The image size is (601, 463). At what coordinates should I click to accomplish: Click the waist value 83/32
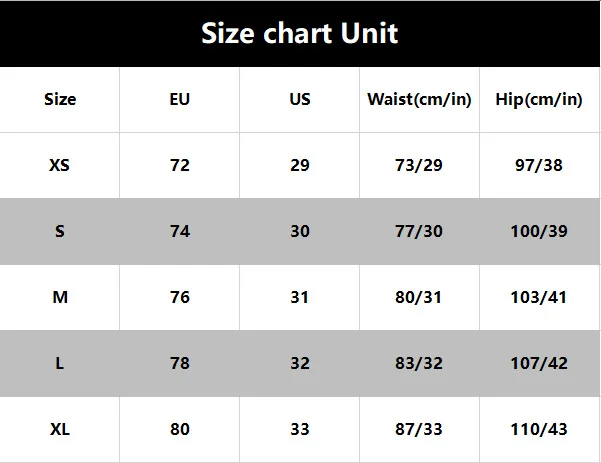pyautogui.click(x=419, y=363)
